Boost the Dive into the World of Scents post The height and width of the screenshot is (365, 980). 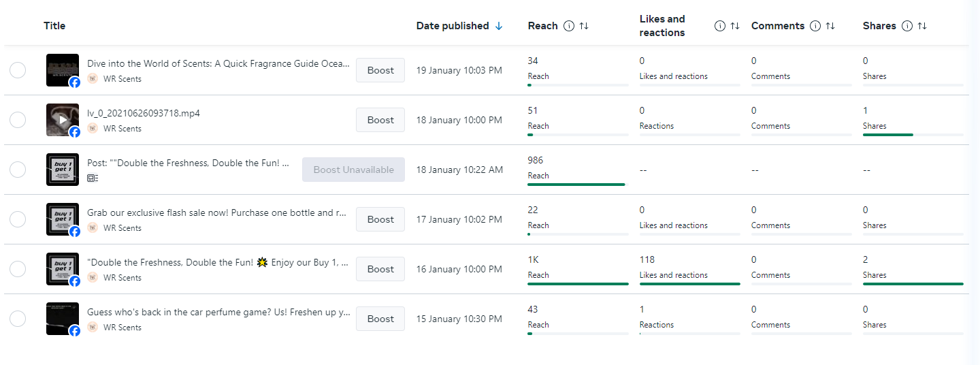[x=380, y=70]
